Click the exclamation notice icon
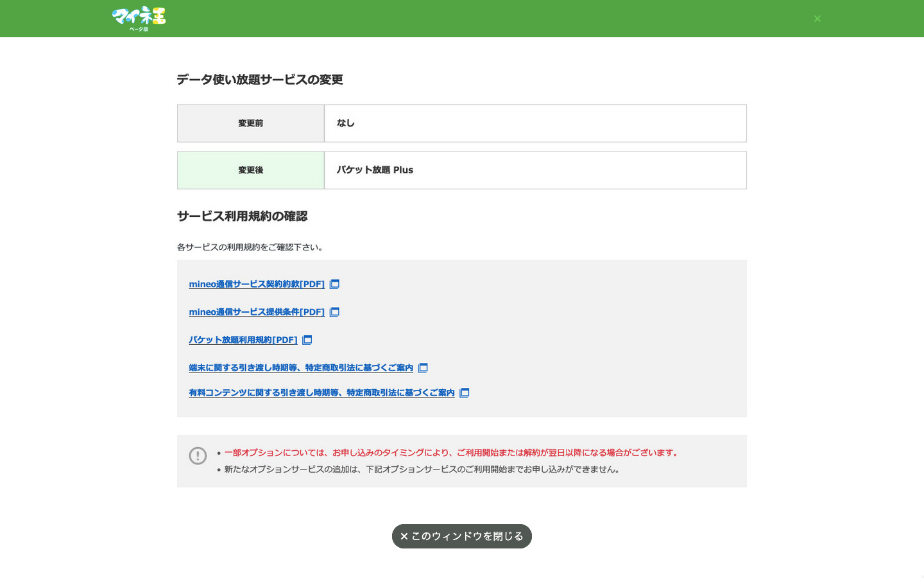This screenshot has width=924, height=578. tap(198, 456)
